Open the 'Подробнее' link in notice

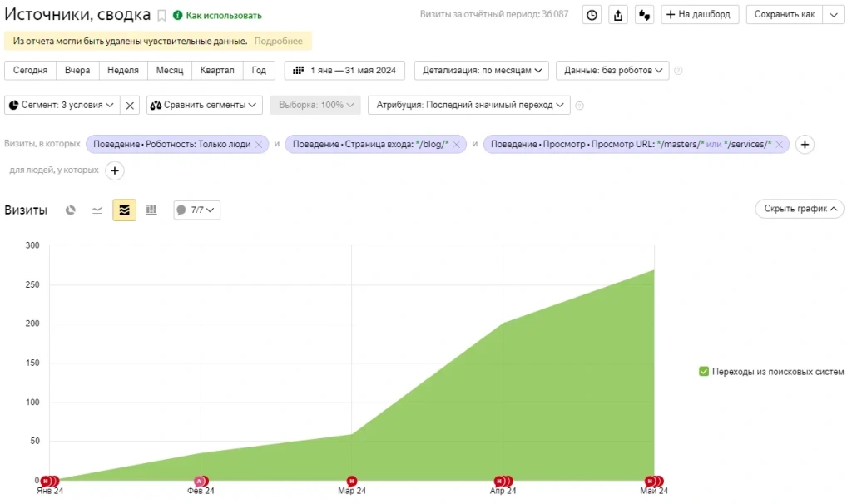(278, 41)
